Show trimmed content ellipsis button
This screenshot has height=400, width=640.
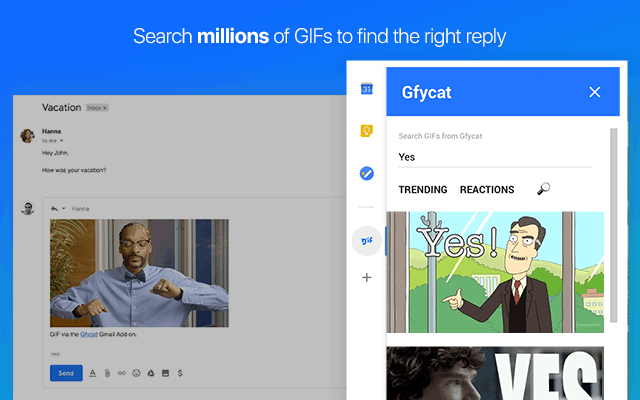click(x=55, y=354)
